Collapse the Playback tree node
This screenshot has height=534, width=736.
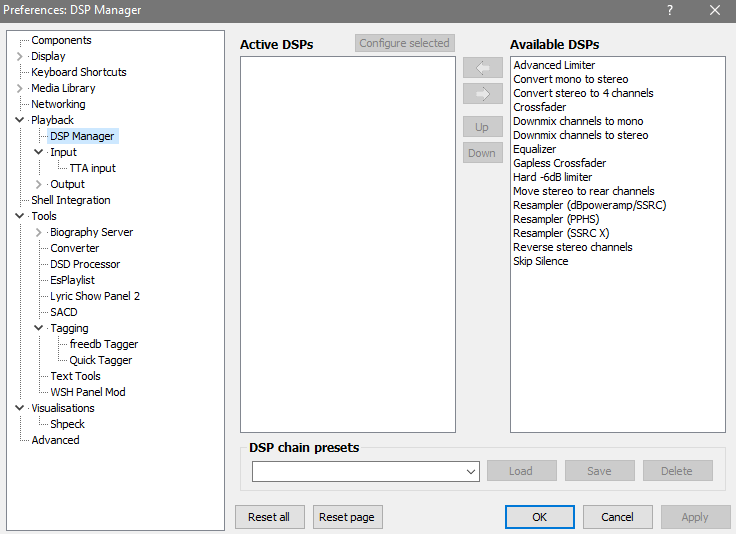[20, 121]
